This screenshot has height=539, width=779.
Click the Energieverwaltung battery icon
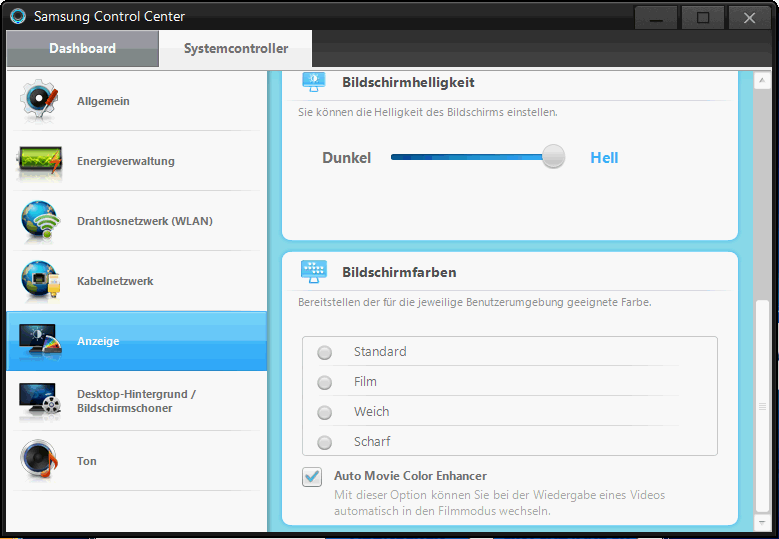[40, 161]
